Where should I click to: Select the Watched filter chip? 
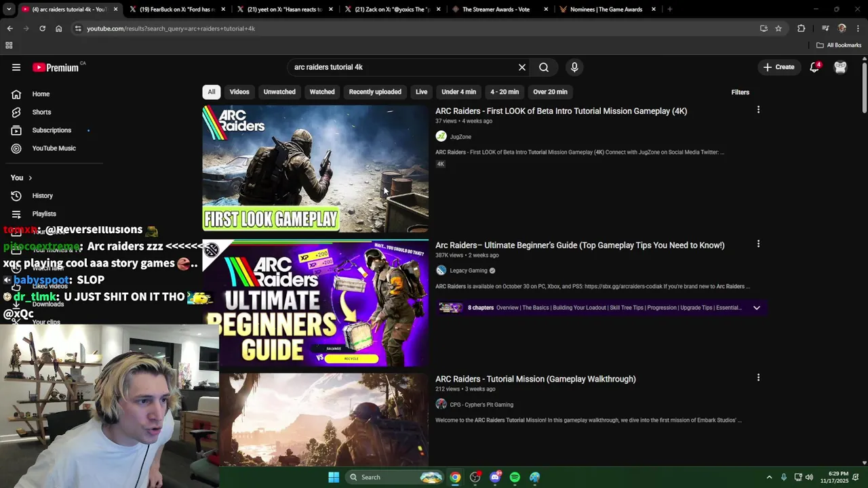[322, 91]
